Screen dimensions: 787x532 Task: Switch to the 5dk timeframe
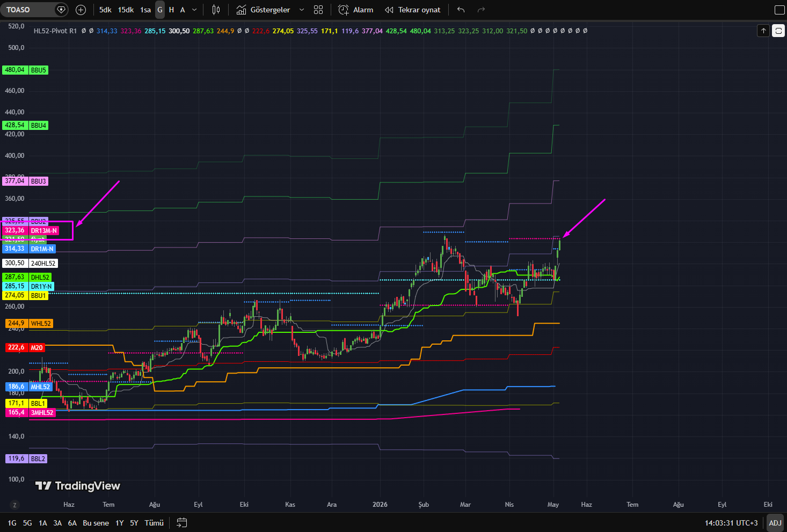105,10
